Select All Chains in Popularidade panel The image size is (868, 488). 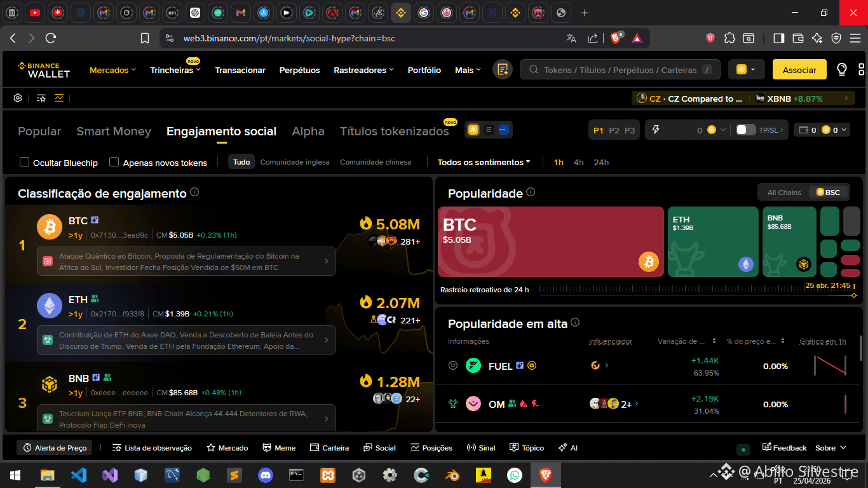click(784, 192)
